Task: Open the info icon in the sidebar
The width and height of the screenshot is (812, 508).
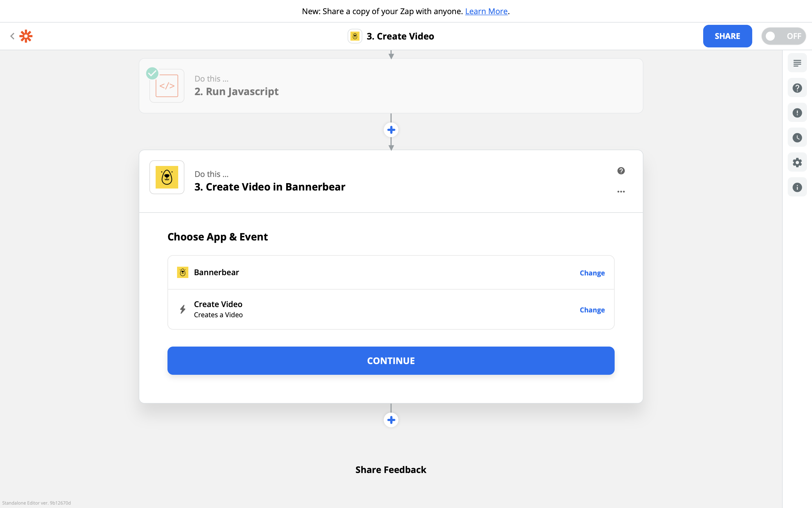Action: coord(797,187)
